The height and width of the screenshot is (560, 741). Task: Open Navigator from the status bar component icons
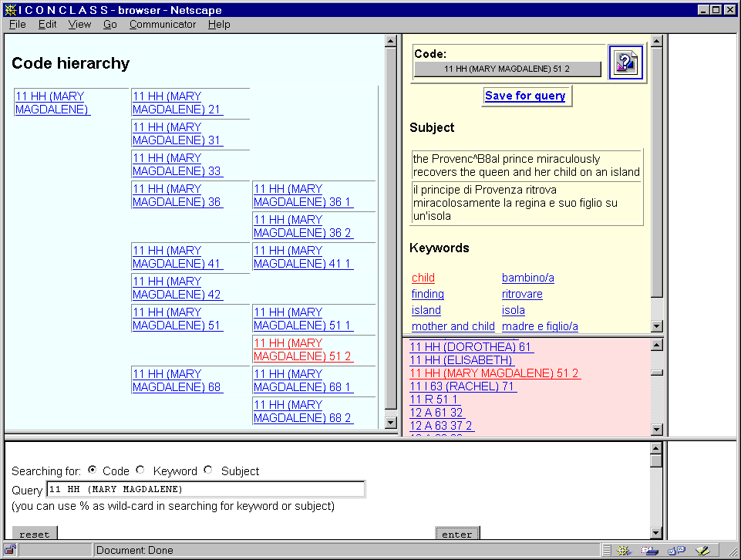[625, 551]
